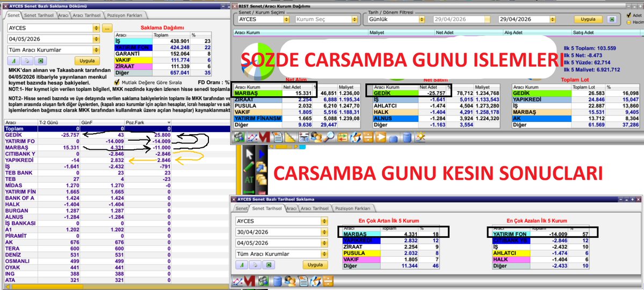Click the magnifying glass search icon
This screenshot has width=644, height=290.
click(x=329, y=137)
